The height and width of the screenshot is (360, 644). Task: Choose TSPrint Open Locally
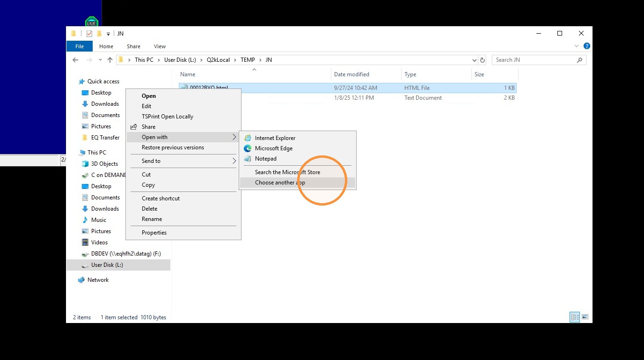coord(183,117)
